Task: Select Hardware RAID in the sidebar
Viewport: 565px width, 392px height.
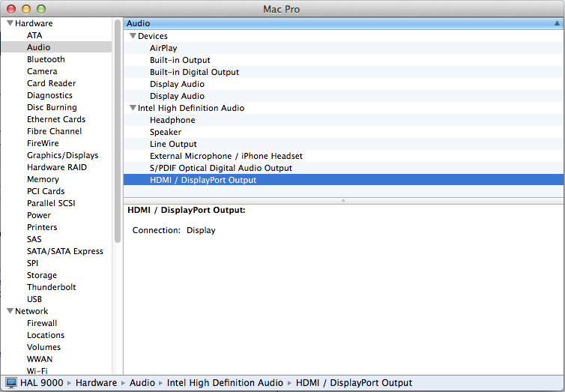Action: click(57, 167)
